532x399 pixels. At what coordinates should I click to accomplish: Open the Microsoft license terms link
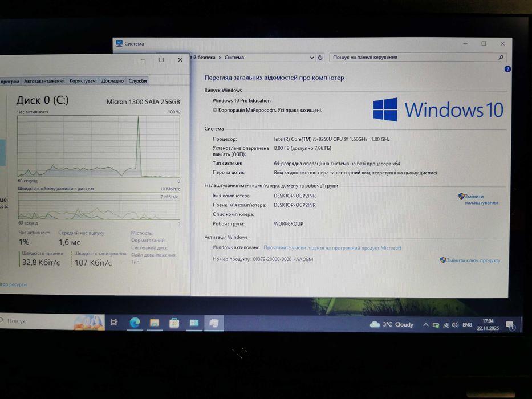(332, 248)
